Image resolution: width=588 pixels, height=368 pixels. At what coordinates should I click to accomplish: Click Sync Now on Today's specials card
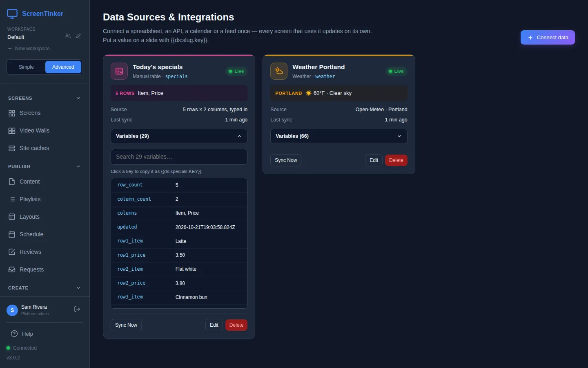(x=126, y=325)
